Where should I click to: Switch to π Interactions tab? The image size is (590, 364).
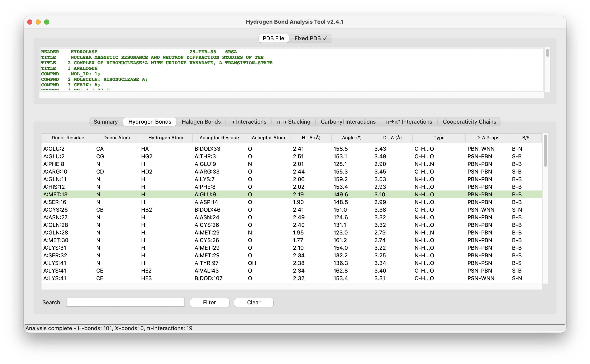coord(249,121)
